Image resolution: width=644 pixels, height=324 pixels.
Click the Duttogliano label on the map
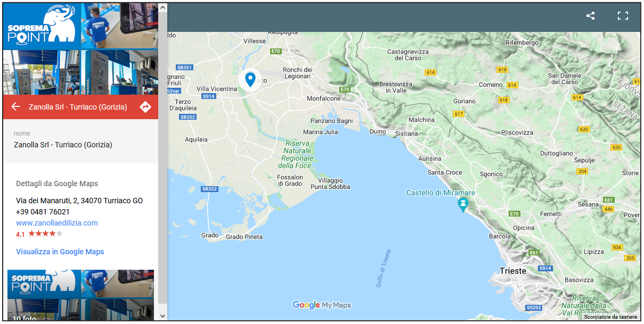point(556,153)
